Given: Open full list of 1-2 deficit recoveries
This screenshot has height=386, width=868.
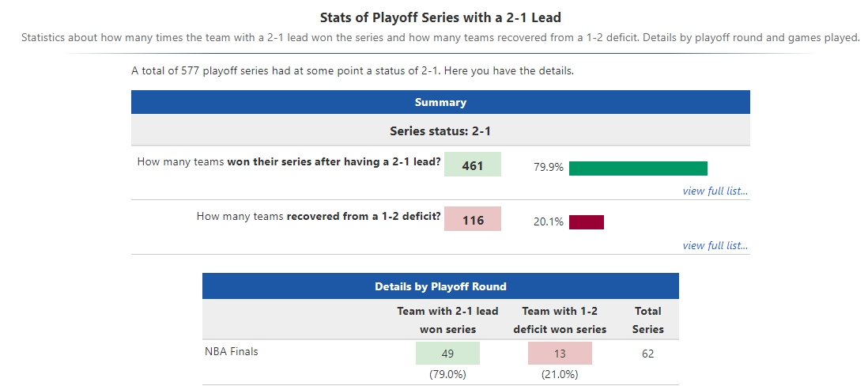Looking at the screenshot, I should click(715, 245).
